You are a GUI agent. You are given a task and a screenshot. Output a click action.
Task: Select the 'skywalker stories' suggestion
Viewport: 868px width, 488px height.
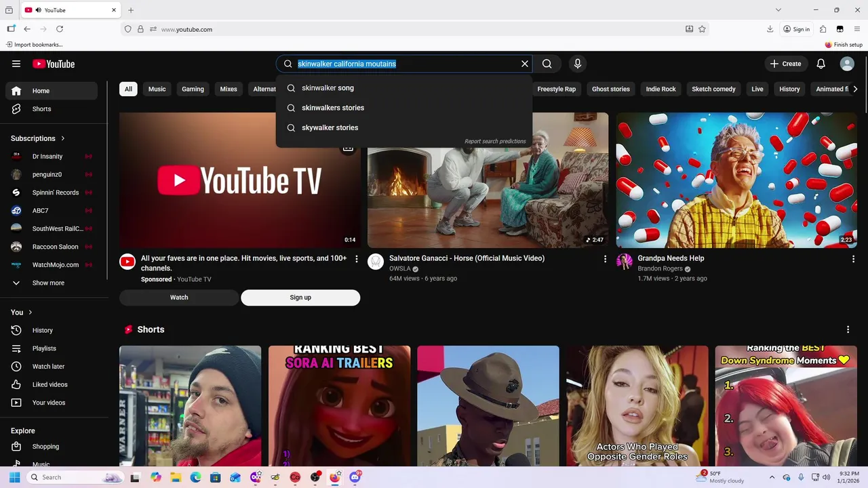[x=403, y=127]
